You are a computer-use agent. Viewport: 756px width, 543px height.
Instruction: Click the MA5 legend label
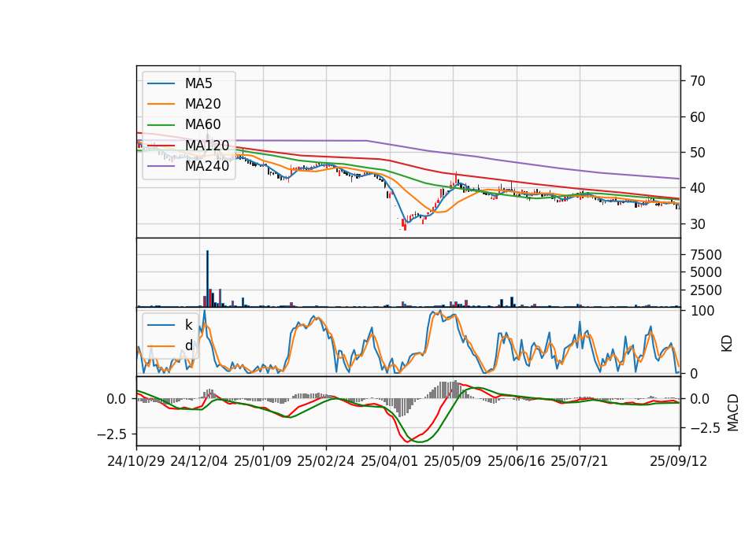pyautogui.click(x=198, y=83)
